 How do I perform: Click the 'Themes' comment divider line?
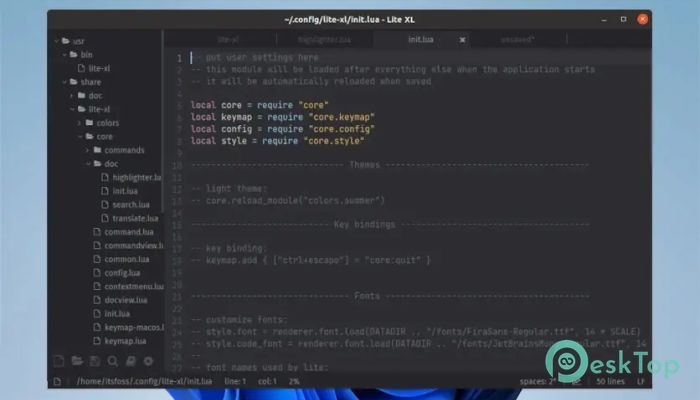pyautogui.click(x=390, y=165)
